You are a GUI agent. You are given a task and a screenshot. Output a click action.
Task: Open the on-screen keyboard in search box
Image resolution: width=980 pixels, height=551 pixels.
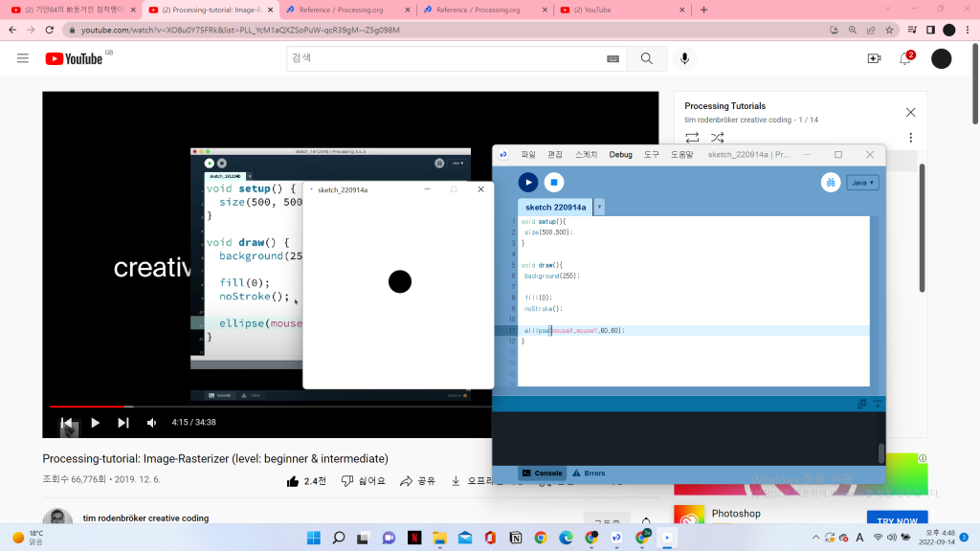612,58
